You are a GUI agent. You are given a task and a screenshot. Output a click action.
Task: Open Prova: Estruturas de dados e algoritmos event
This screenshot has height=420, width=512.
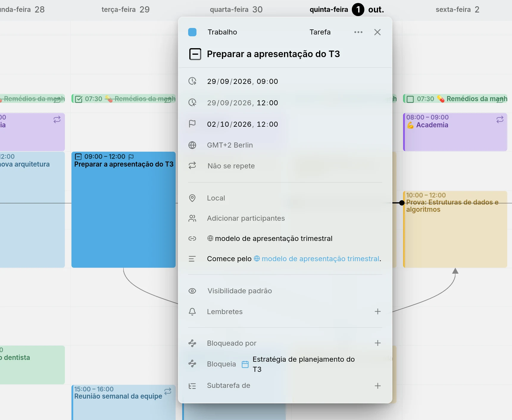coord(455,229)
